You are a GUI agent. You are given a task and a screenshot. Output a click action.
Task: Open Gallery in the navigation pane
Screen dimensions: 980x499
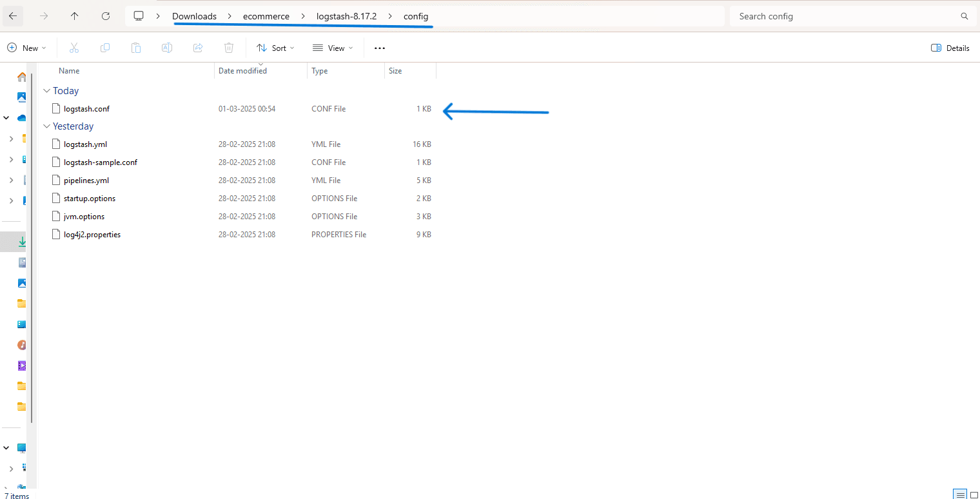click(22, 97)
